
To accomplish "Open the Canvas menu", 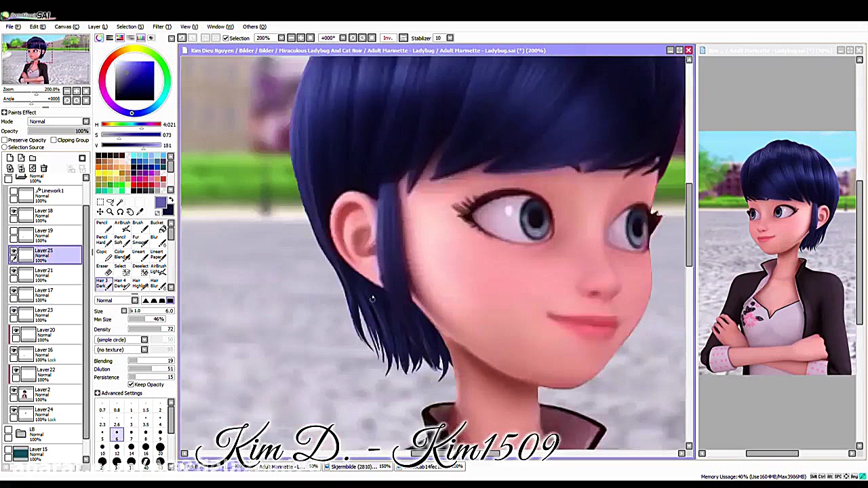I will coord(66,27).
